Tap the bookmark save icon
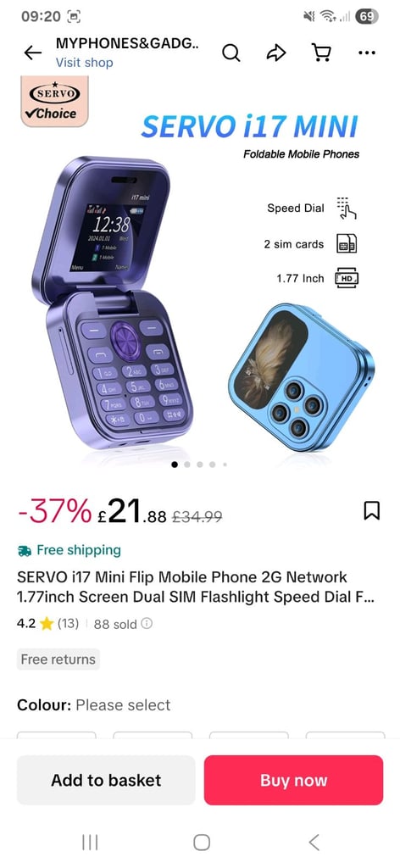The image size is (400, 868). pyautogui.click(x=371, y=510)
